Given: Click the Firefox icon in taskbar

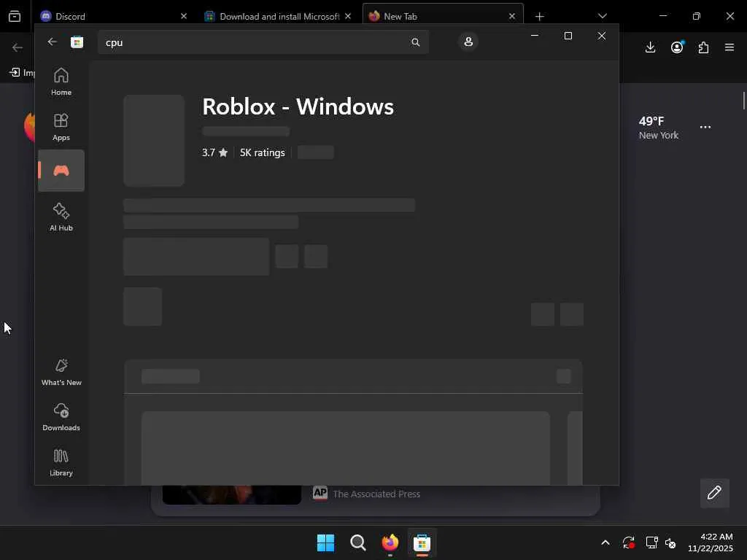Looking at the screenshot, I should pos(390,542).
